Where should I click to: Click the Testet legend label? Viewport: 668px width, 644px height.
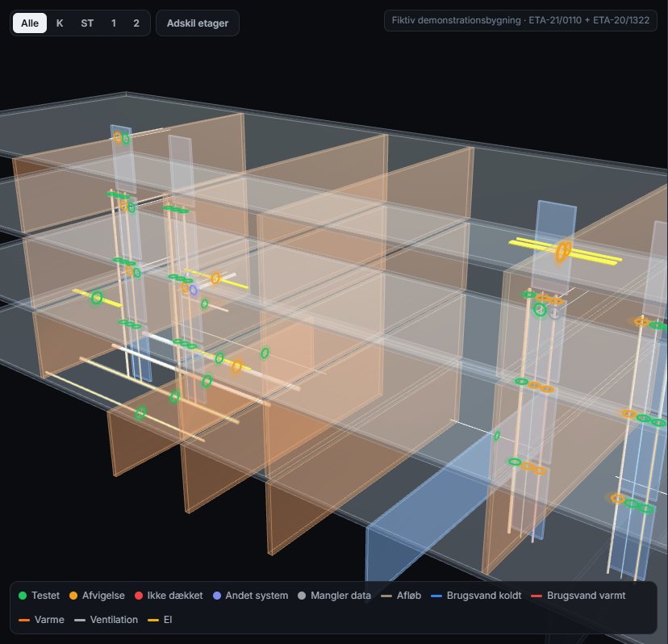[x=45, y=596]
